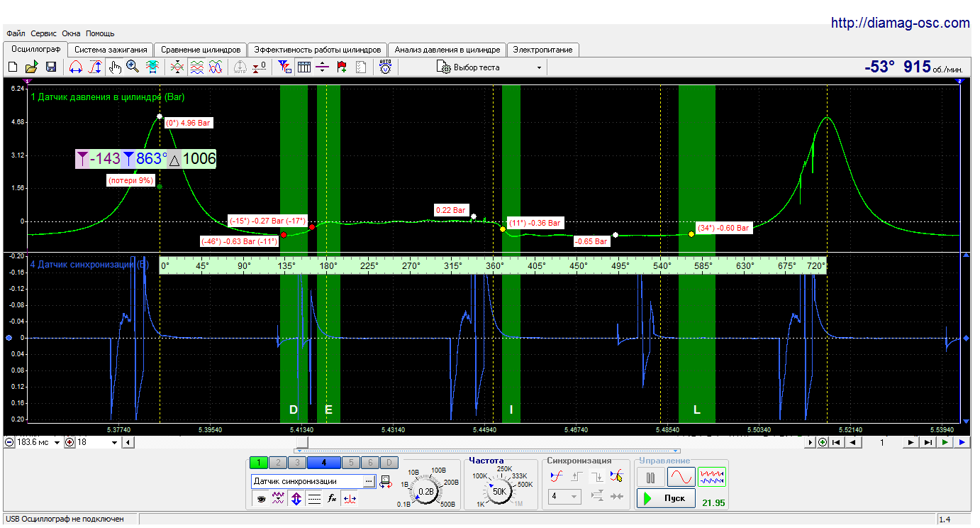The width and height of the screenshot is (980, 528).
Task: Select the vertical stretch tool
Action: coord(95,67)
